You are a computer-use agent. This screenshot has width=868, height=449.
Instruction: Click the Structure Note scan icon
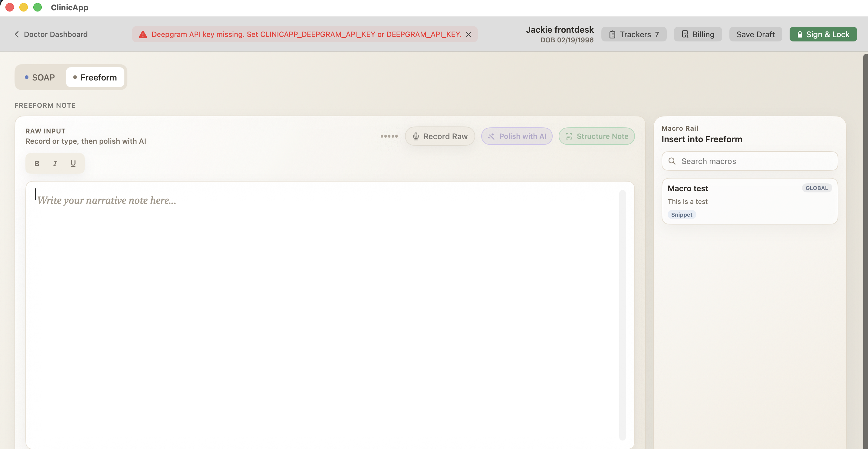tap(569, 136)
